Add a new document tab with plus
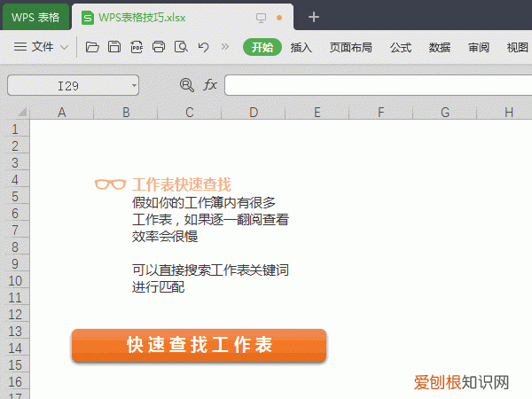 click(314, 17)
